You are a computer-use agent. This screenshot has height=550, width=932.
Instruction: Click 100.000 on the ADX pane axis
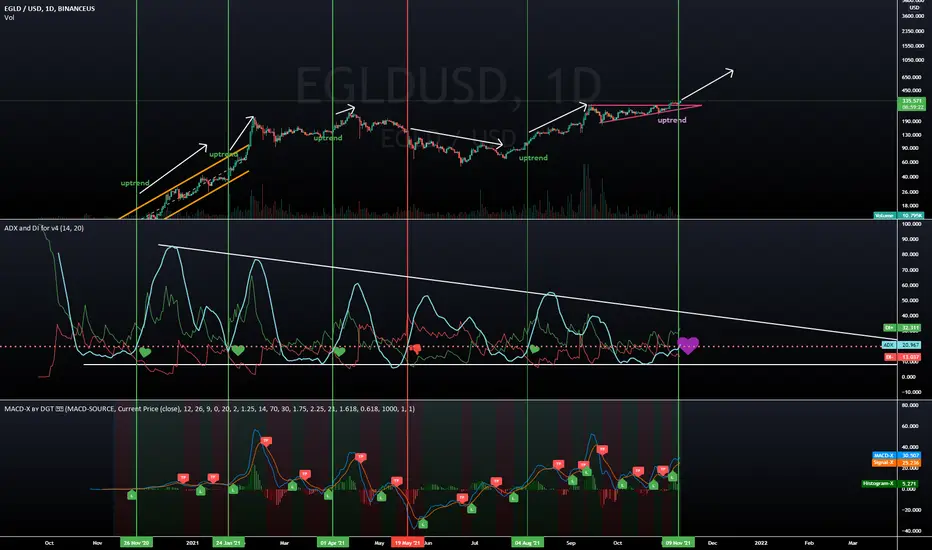click(912, 224)
